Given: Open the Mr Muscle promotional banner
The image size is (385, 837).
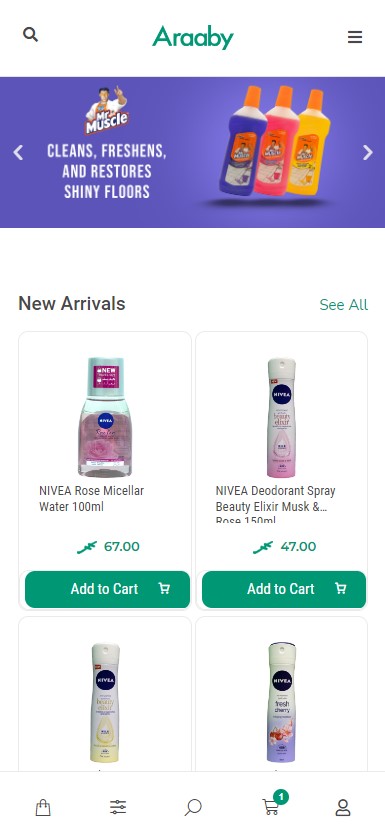Looking at the screenshot, I should click(x=193, y=152).
